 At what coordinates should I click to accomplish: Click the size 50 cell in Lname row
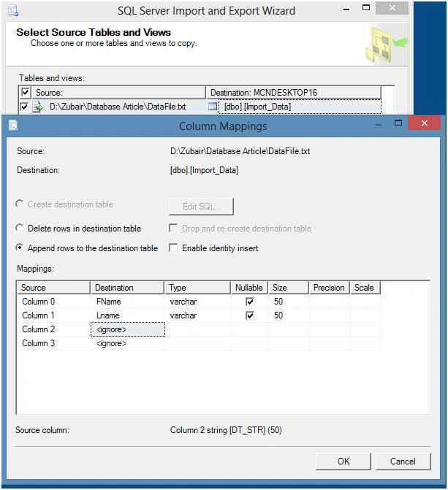click(x=289, y=315)
